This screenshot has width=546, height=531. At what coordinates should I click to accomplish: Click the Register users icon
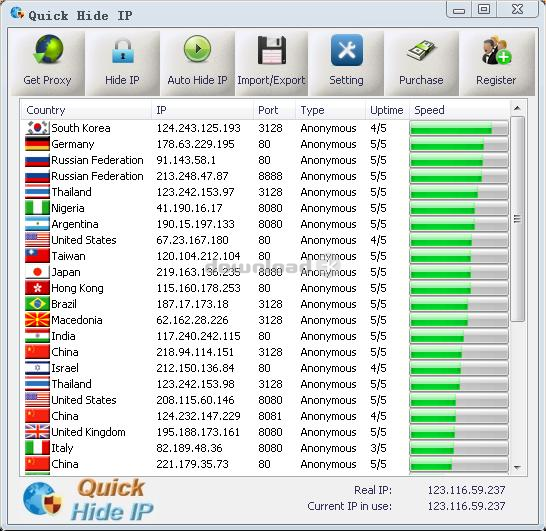(496, 50)
